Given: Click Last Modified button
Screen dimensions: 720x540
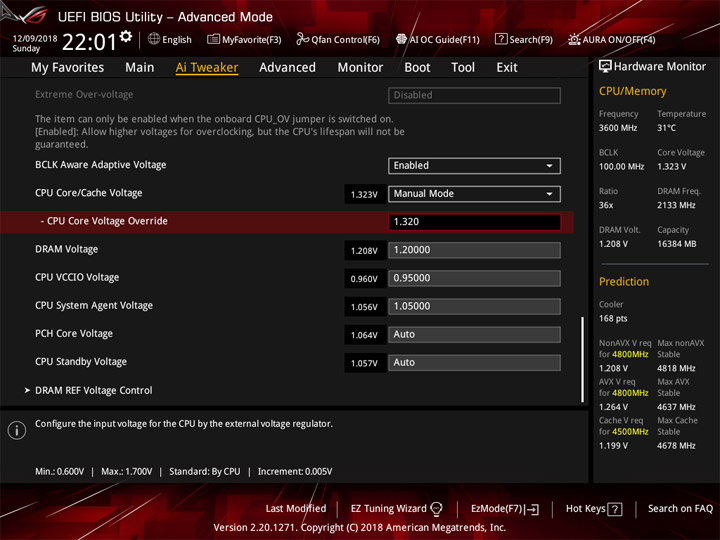Looking at the screenshot, I should [x=296, y=509].
